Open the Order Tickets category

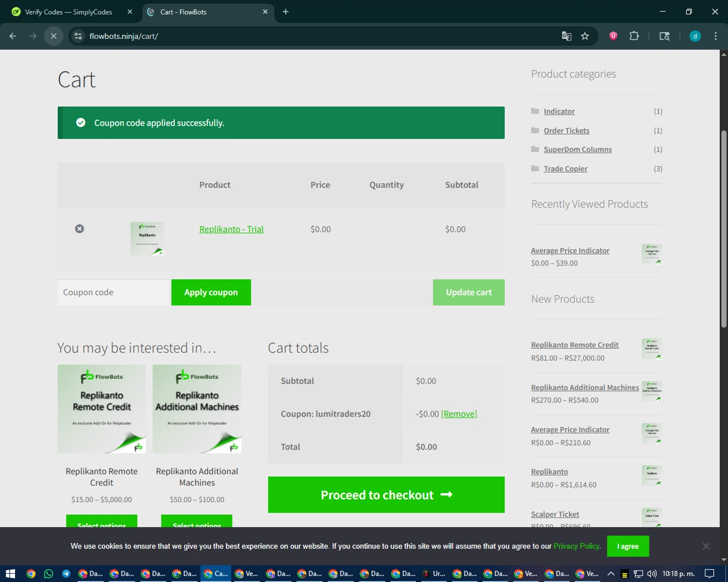click(x=566, y=130)
